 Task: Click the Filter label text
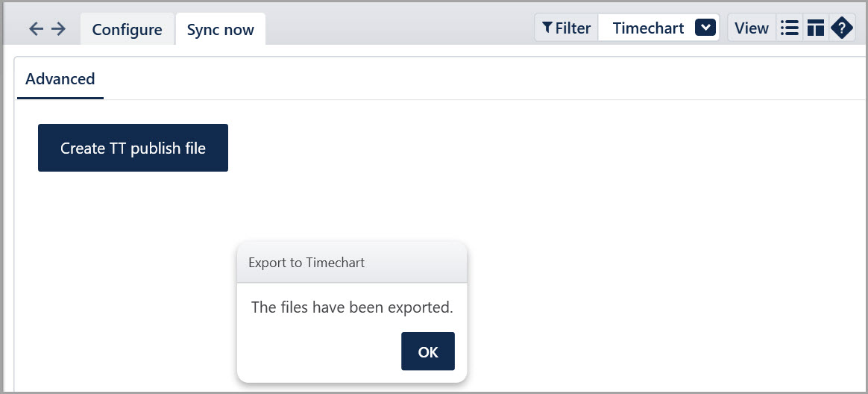573,28
